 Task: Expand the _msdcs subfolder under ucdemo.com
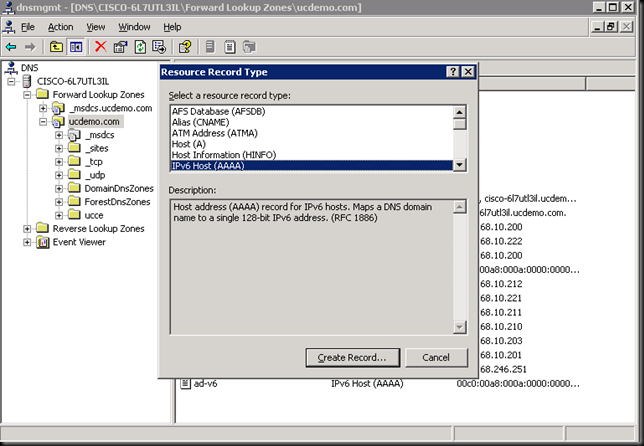(x=59, y=135)
